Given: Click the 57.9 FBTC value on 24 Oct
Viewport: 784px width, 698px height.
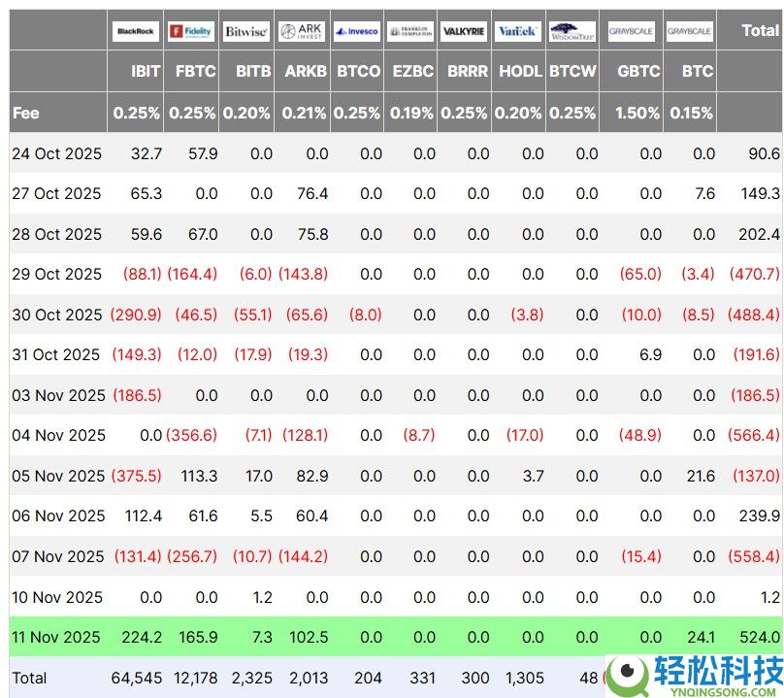Looking at the screenshot, I should 203,153.
